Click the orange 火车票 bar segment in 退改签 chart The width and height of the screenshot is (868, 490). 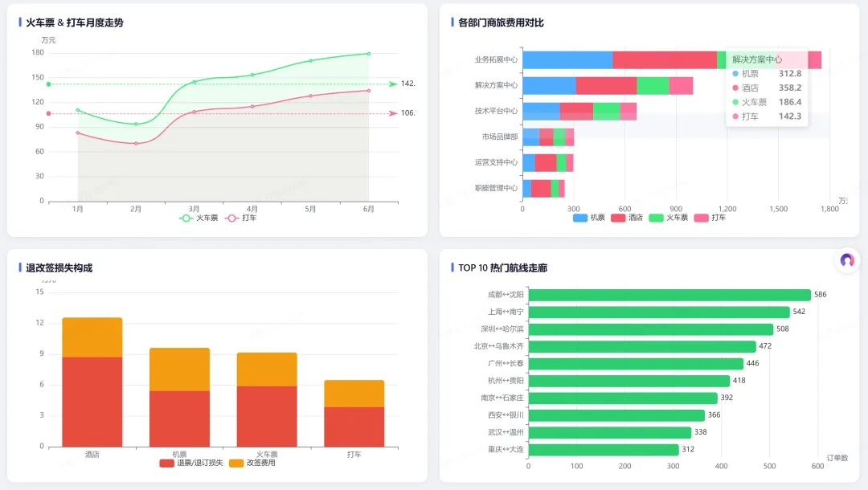[267, 370]
